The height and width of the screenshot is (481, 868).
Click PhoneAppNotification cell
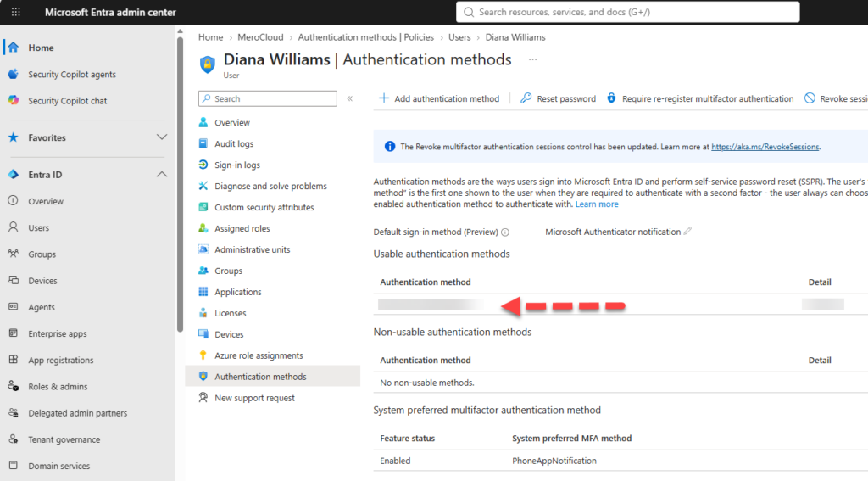coord(554,461)
